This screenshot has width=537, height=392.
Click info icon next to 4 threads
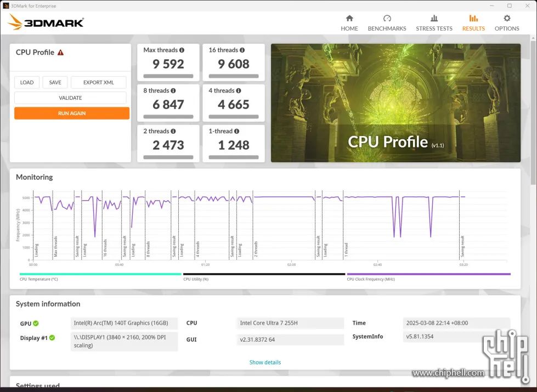tap(239, 90)
